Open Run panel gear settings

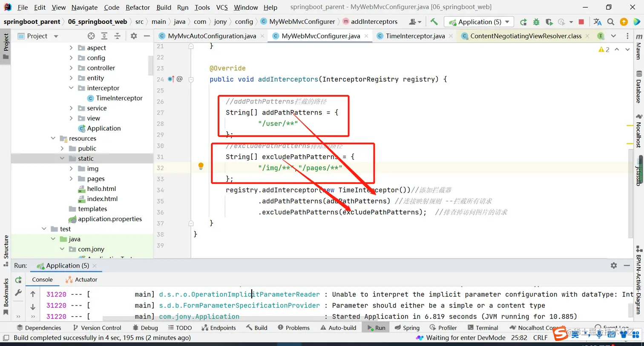(x=614, y=265)
